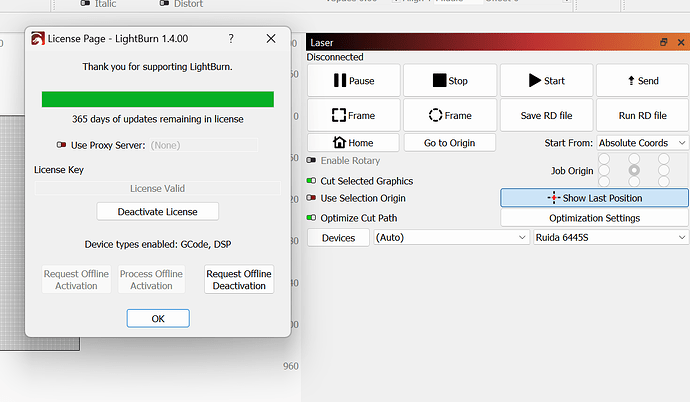
Task: Click Process Offline Activation
Action: [x=151, y=279]
